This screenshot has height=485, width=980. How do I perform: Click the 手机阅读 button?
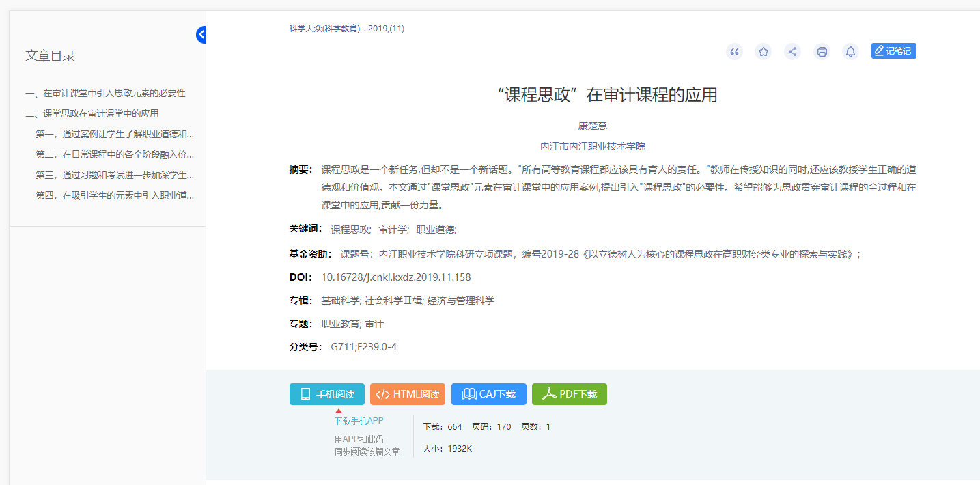tap(327, 394)
